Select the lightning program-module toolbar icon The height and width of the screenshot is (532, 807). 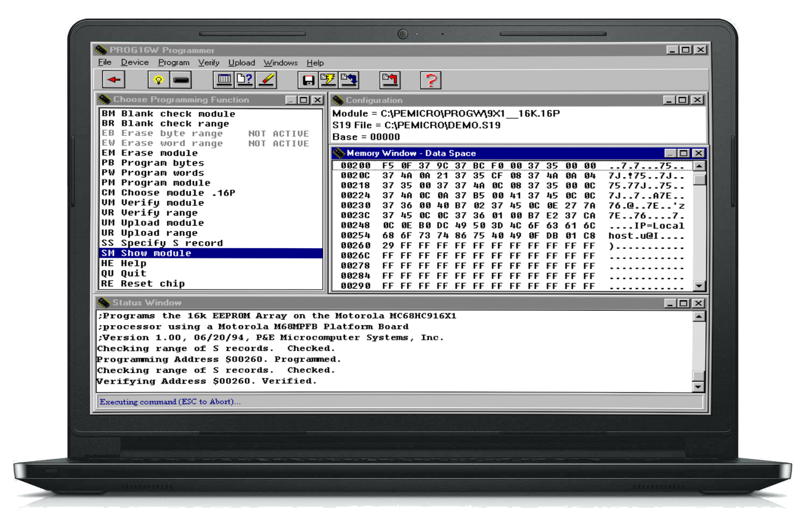coord(329,79)
